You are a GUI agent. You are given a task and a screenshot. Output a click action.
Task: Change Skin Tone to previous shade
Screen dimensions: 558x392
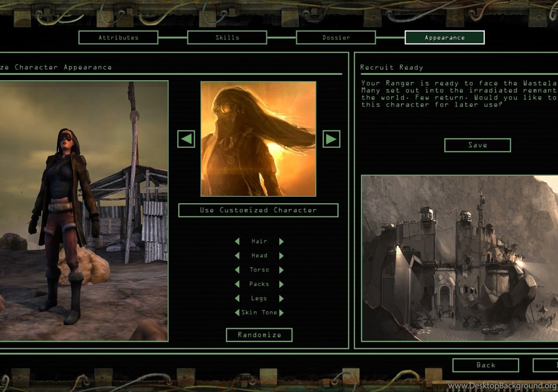point(237,313)
